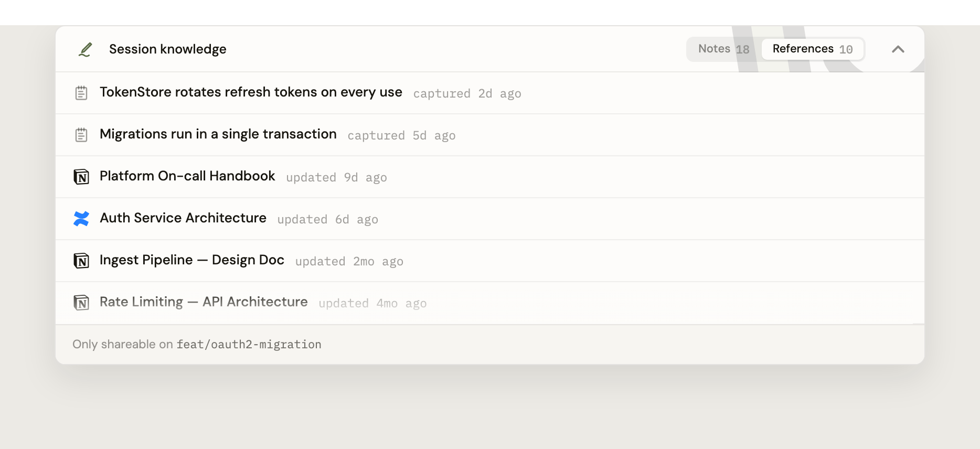The height and width of the screenshot is (449, 980).
Task: Open Auth Service Architecture document
Action: tap(183, 218)
